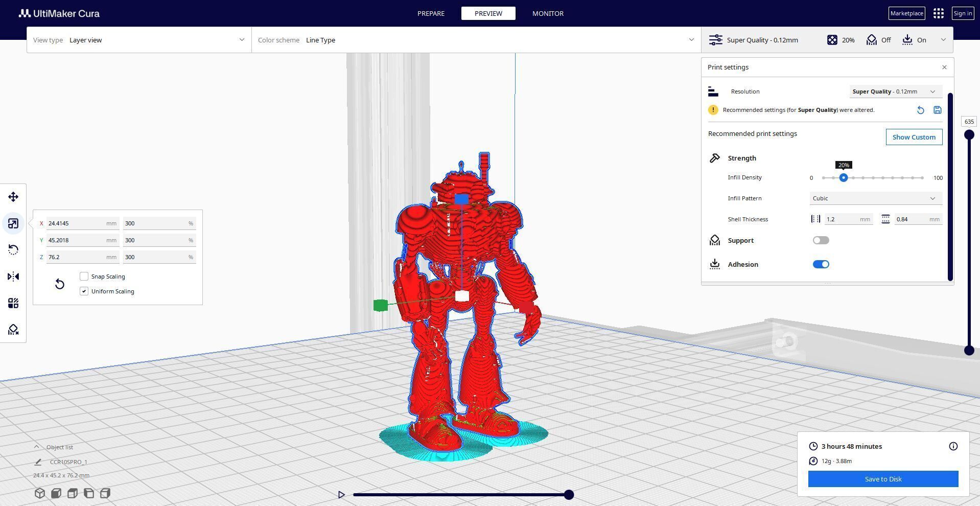This screenshot has height=506, width=980.
Task: Collapse the print settings summary chevron
Action: point(943,40)
